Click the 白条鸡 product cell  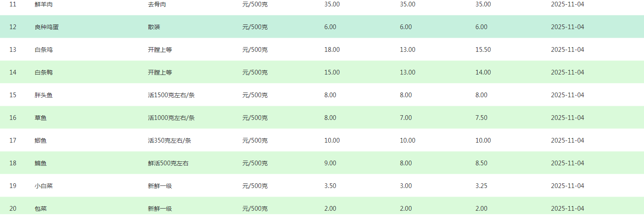[44, 50]
